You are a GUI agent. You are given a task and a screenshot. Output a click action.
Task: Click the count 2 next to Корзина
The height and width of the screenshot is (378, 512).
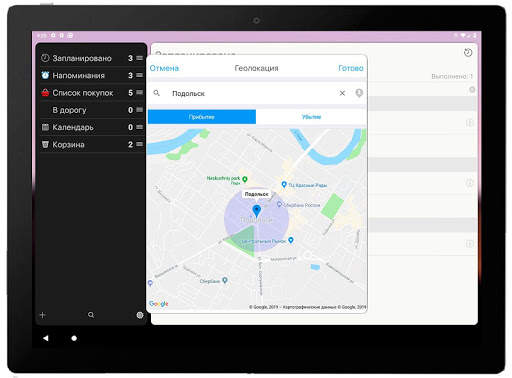[x=131, y=145]
